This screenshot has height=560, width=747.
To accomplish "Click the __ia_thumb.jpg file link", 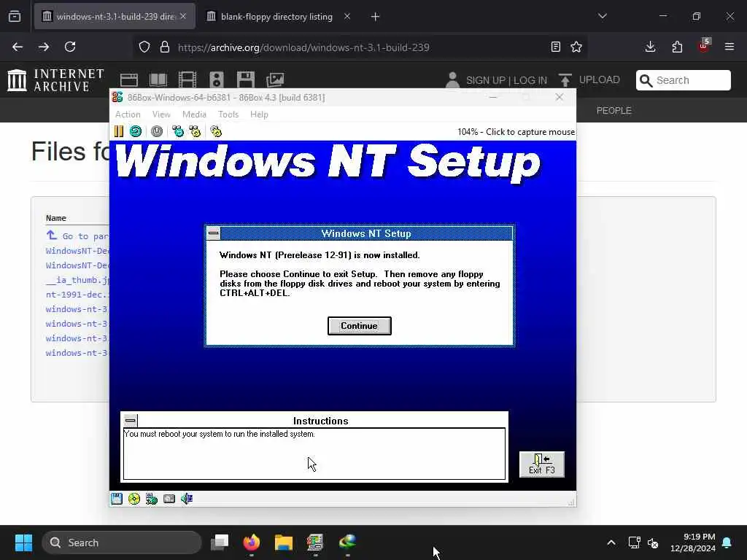I will coord(77,280).
